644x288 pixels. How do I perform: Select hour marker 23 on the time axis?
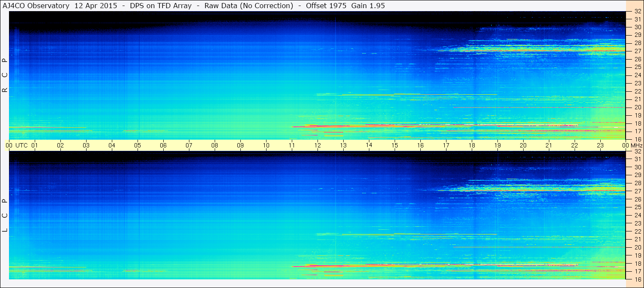600,145
